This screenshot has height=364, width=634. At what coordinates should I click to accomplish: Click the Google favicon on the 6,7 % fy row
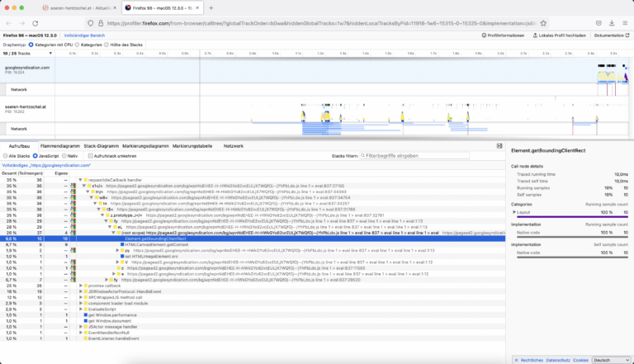pyautogui.click(x=73, y=280)
